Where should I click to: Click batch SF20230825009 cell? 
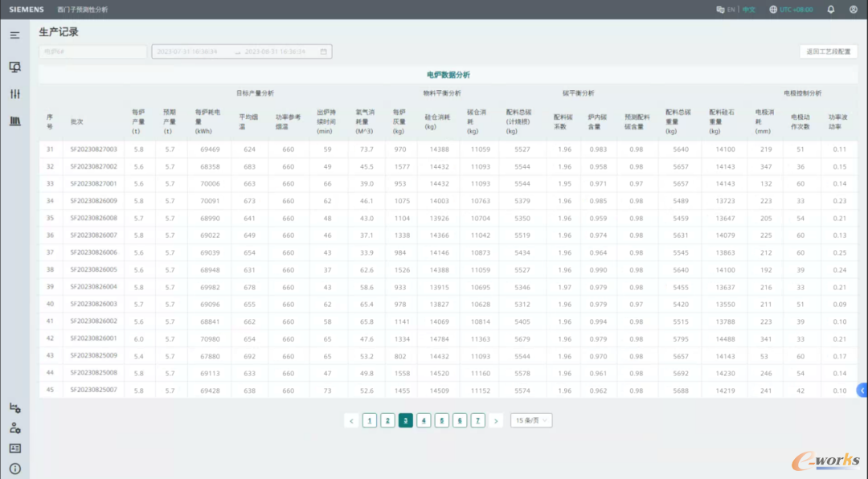click(93, 355)
